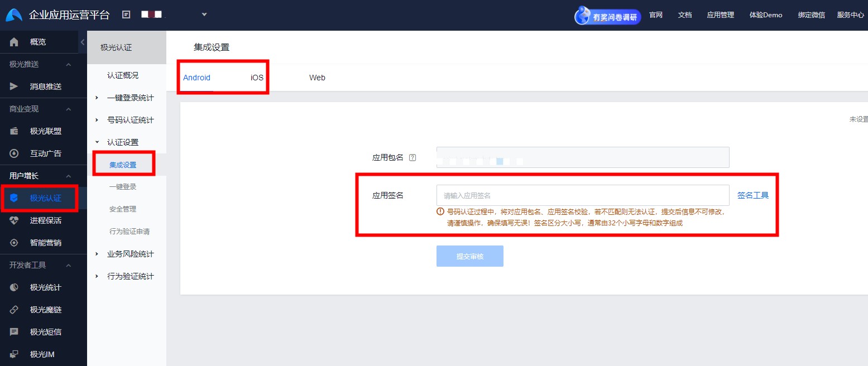Viewport: 868px width, 366px height.
Task: Click the 极光联盟 wallet icon
Action: point(15,131)
